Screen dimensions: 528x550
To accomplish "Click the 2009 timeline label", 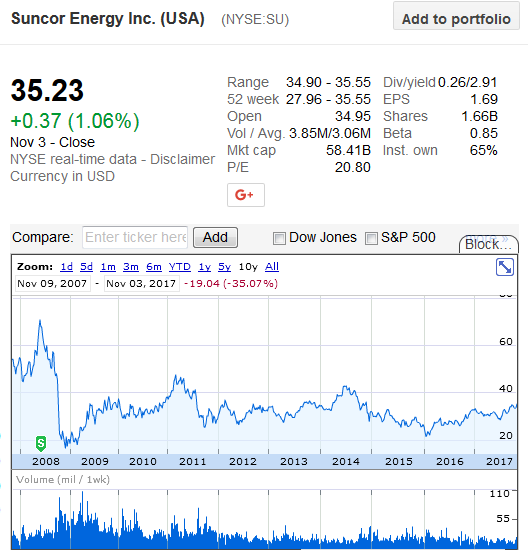I will pos(95,462).
